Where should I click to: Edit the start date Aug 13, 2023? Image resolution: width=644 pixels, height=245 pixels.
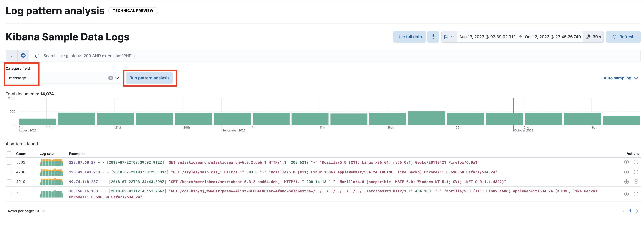487,37
